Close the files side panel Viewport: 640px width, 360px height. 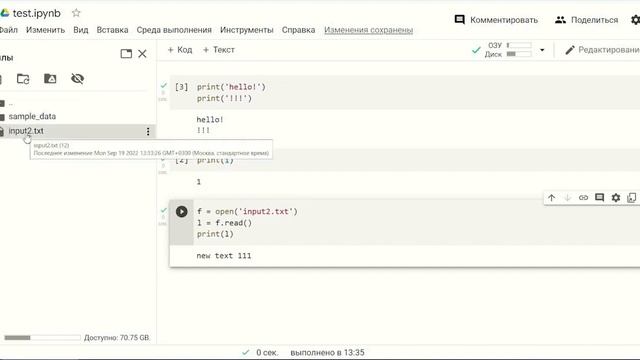pos(142,53)
